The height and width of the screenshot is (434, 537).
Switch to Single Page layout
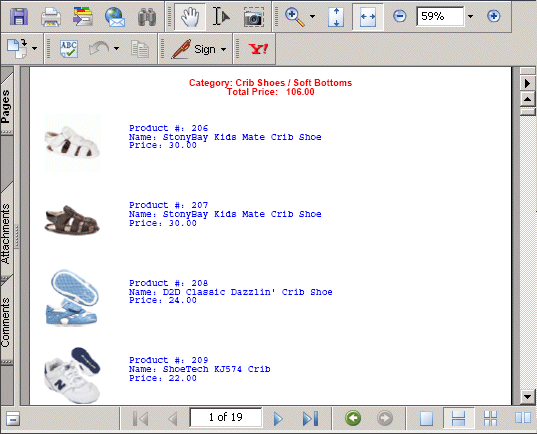426,418
